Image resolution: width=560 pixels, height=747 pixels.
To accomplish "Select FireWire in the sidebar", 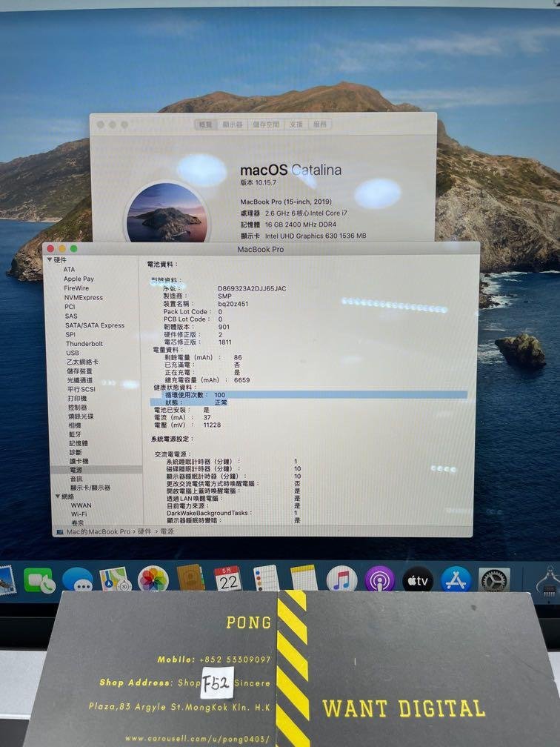I will click(x=76, y=288).
